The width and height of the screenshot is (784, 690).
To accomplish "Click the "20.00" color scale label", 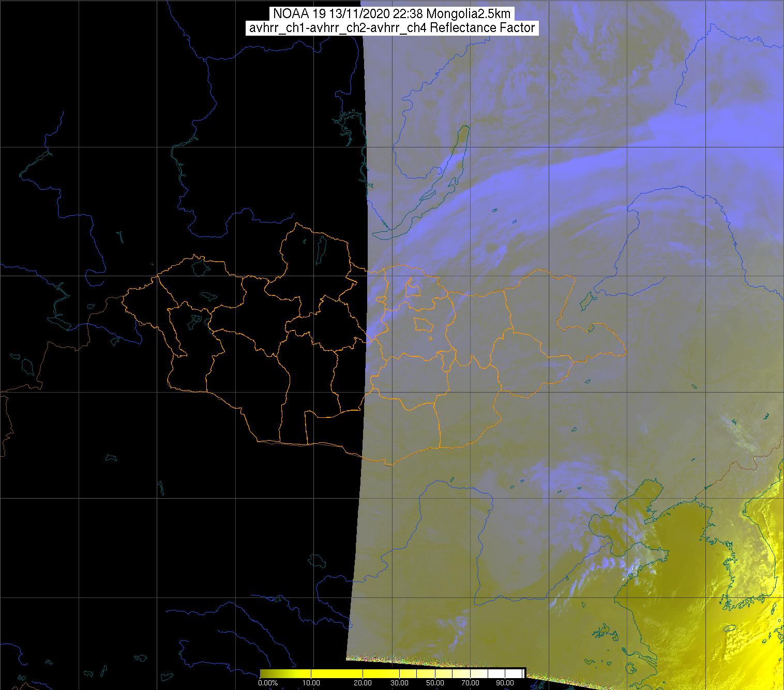I will pyautogui.click(x=363, y=683).
